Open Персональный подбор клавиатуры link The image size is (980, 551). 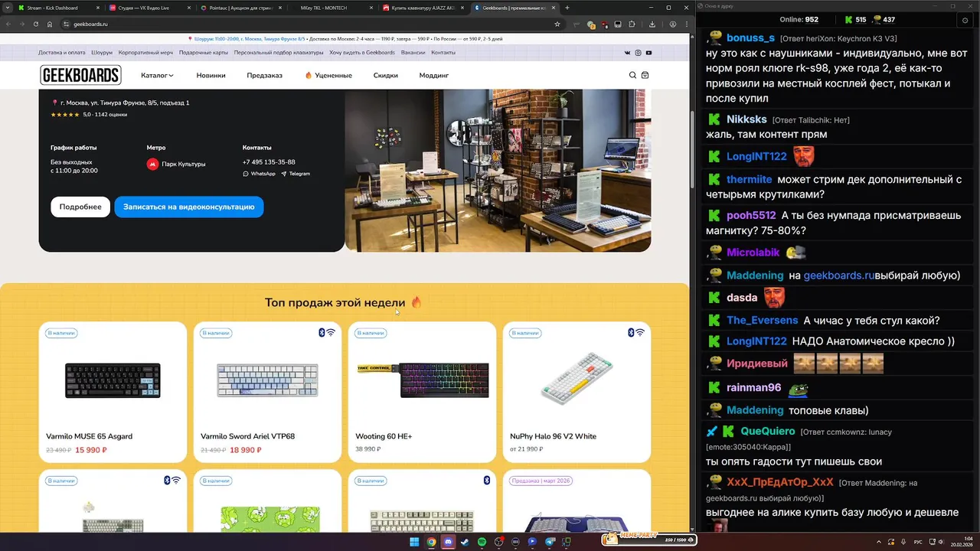(279, 53)
